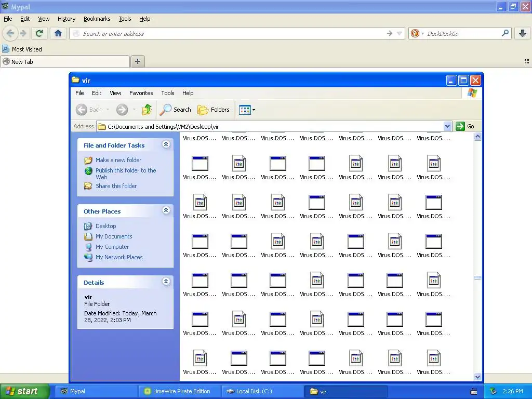Open new tab plus button
The image size is (532, 399).
(x=137, y=61)
